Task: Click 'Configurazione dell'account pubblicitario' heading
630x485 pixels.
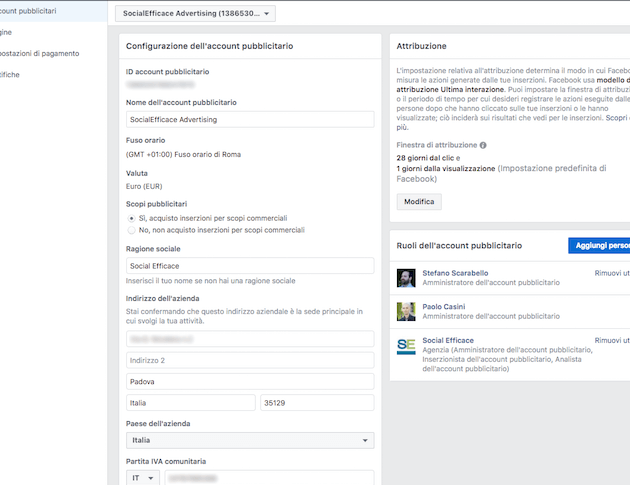Action: (209, 46)
